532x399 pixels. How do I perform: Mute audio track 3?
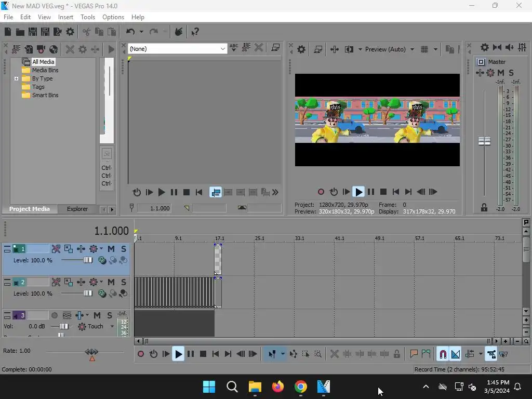97,315
